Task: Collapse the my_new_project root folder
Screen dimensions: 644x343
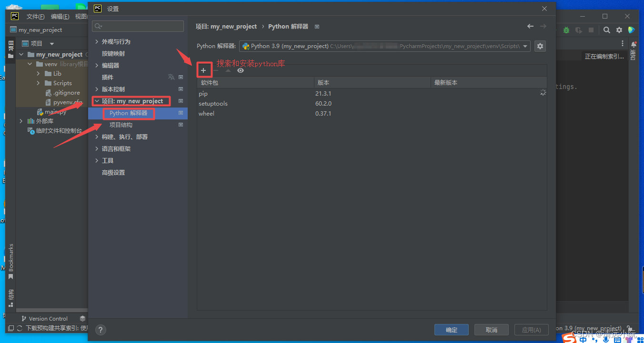Action: pyautogui.click(x=21, y=55)
